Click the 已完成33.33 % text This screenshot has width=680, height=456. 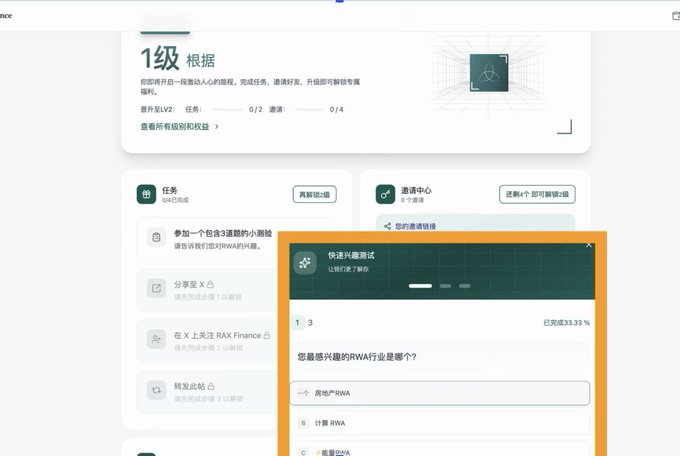pos(566,323)
